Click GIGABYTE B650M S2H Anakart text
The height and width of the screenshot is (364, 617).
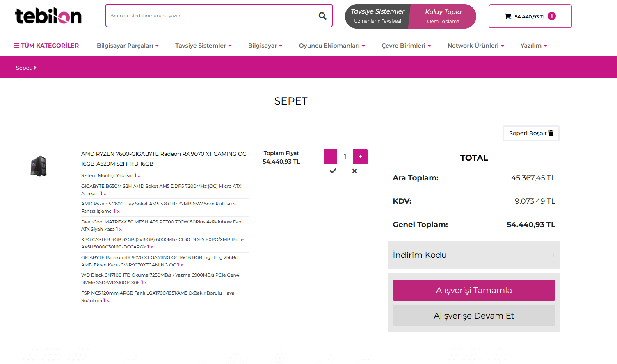pyautogui.click(x=161, y=190)
